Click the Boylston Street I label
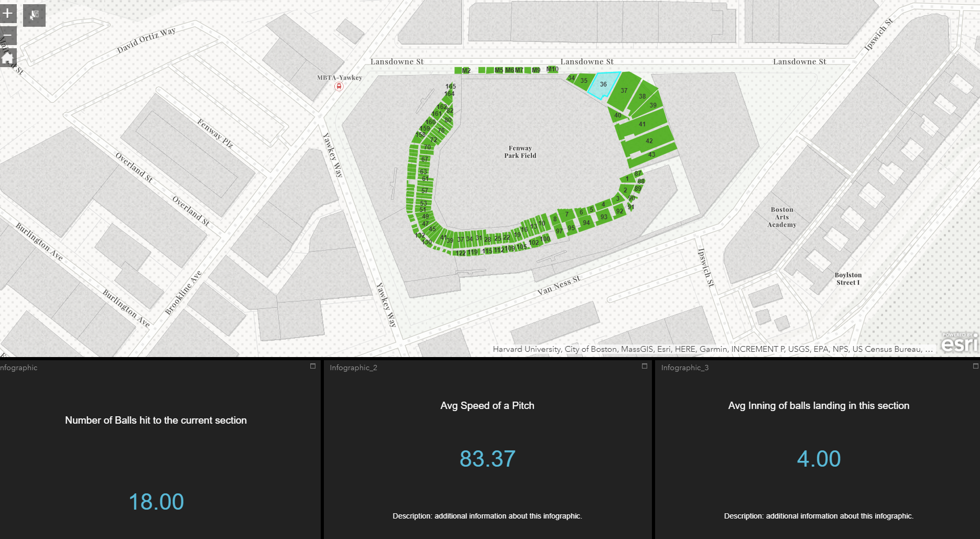The height and width of the screenshot is (539, 980). click(848, 279)
